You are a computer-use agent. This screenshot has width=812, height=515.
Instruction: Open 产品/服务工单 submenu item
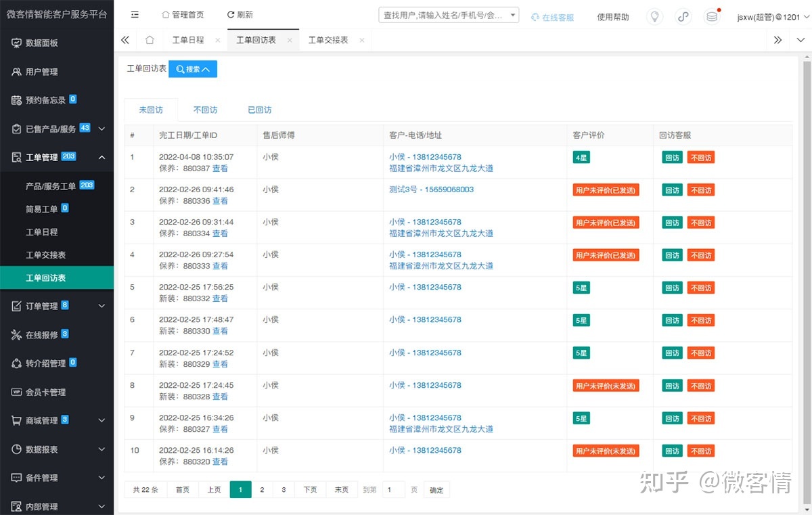(x=57, y=185)
